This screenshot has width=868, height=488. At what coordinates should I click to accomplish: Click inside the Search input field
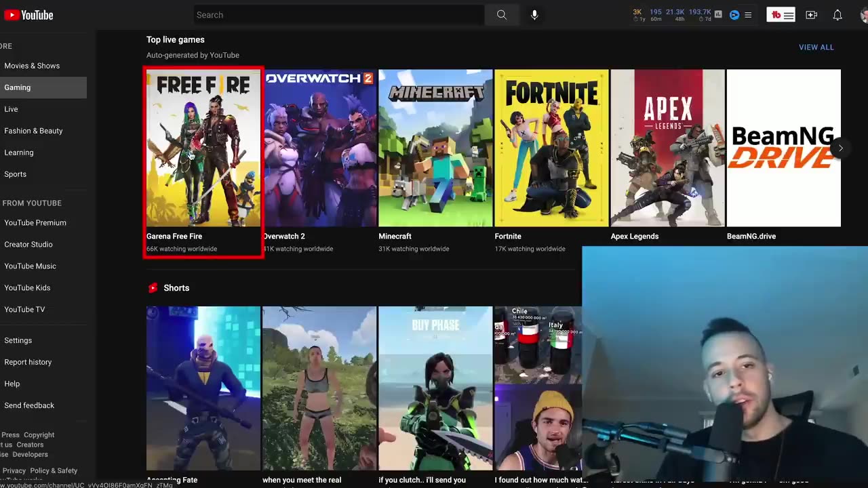(338, 15)
